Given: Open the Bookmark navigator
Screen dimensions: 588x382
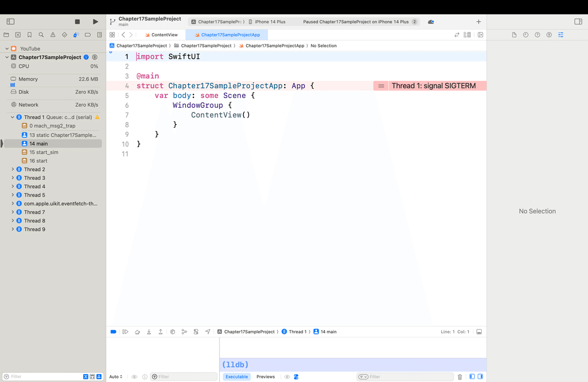Looking at the screenshot, I should [29, 35].
